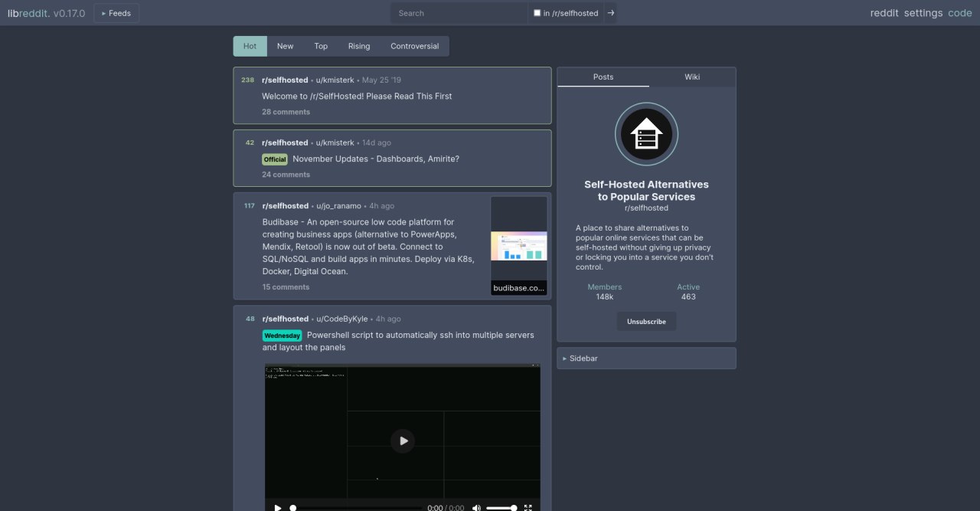This screenshot has width=980, height=511.
Task: Open 'Welcome to /r/SelfHosted! Please Read This First'
Action: pos(357,97)
